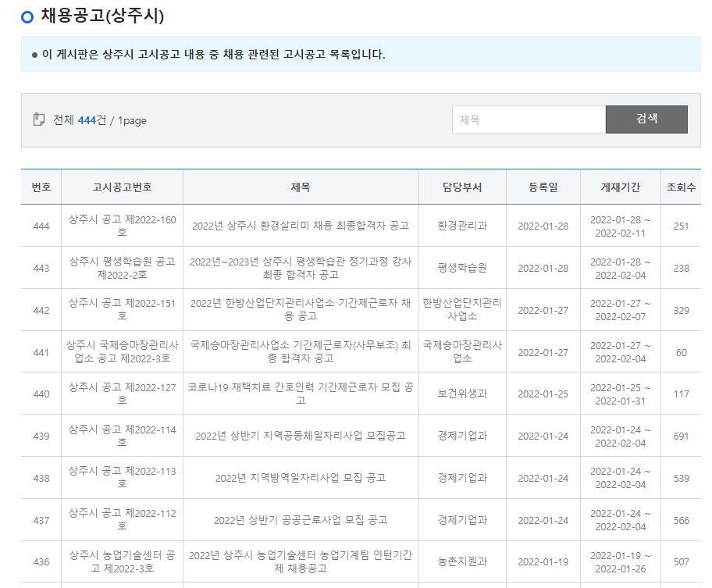Click view count 117
This screenshot has height=588, width=712.
pos(681,394)
